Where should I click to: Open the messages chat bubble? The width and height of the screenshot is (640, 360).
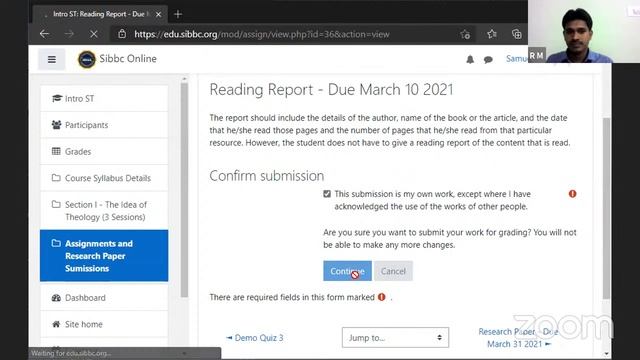point(488,60)
